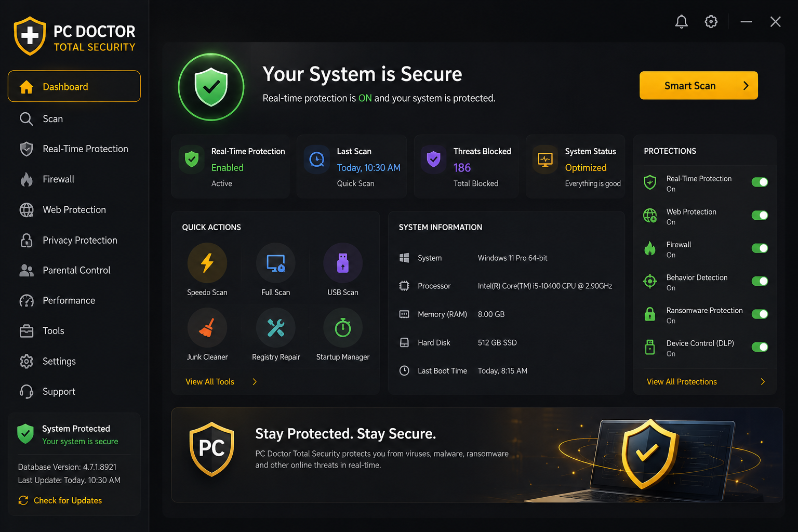Open settings via top gear icon
This screenshot has width=798, height=532.
click(711, 22)
